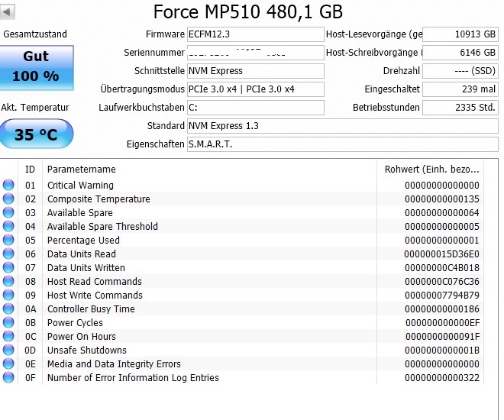Screen dimensions: 504x420
Task: Select the Percentage Used parameter name
Action: click(83, 240)
